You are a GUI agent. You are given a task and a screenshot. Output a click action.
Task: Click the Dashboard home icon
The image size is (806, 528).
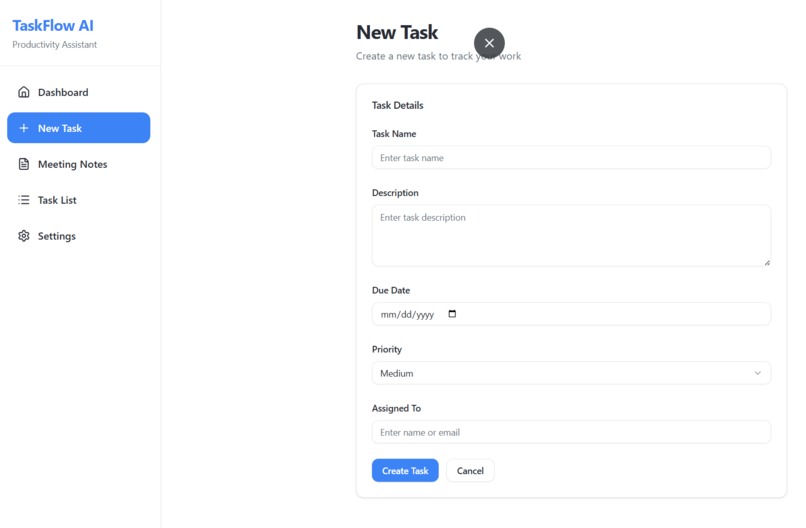(24, 92)
